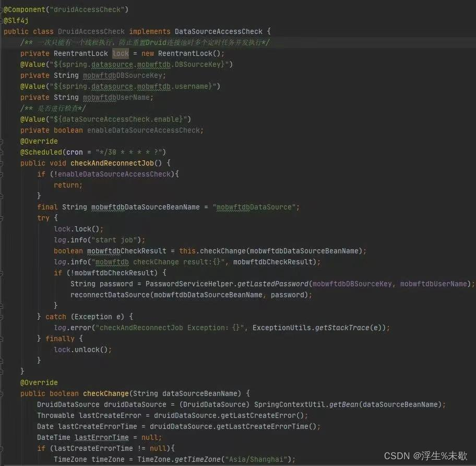Click the checkAndReconnectJob method name
The height and width of the screenshot is (466, 476).
[x=112, y=164]
